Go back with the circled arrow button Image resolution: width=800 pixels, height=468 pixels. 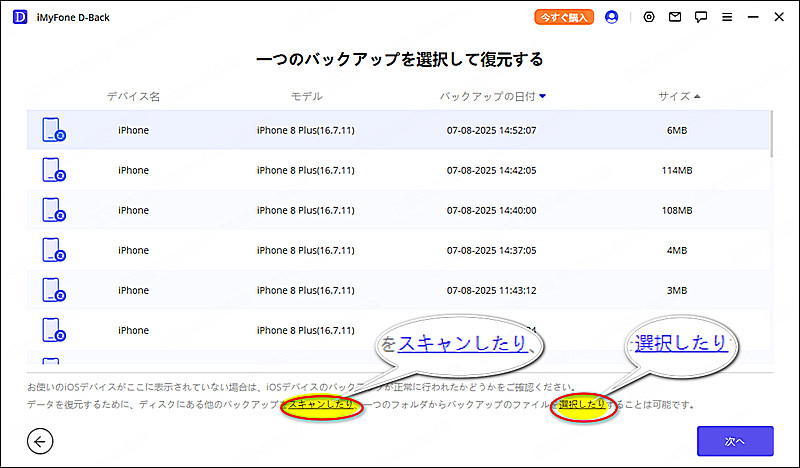pyautogui.click(x=40, y=441)
